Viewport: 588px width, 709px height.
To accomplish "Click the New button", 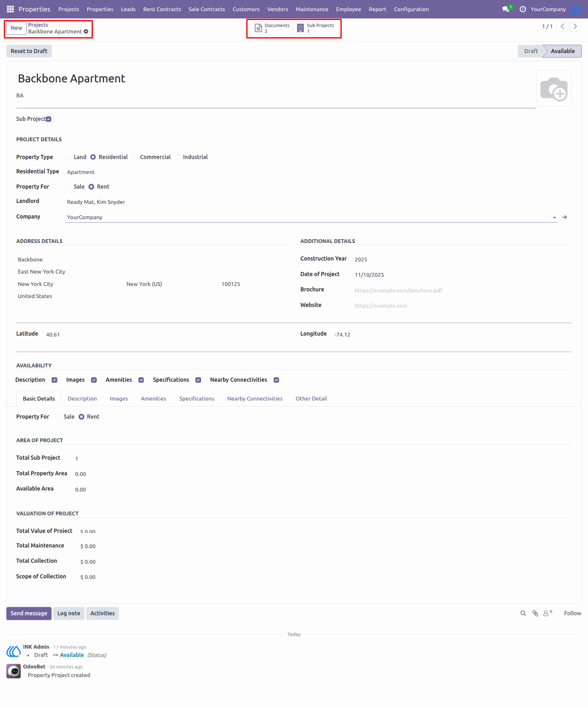I will coord(16,28).
